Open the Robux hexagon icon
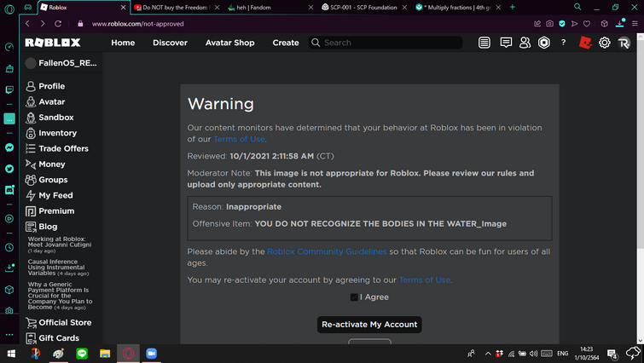Viewport: 644px width, 363px height. [x=544, y=43]
